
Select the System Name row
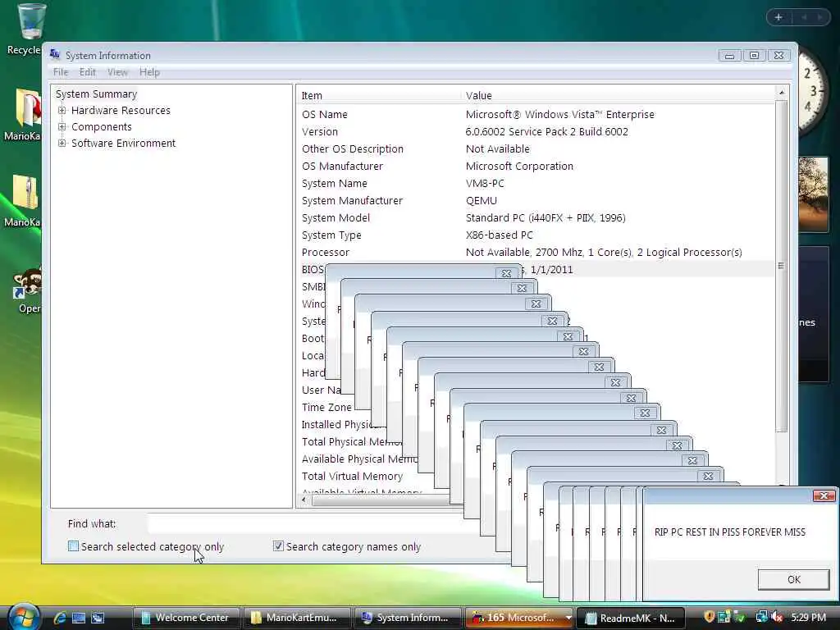[x=536, y=183]
